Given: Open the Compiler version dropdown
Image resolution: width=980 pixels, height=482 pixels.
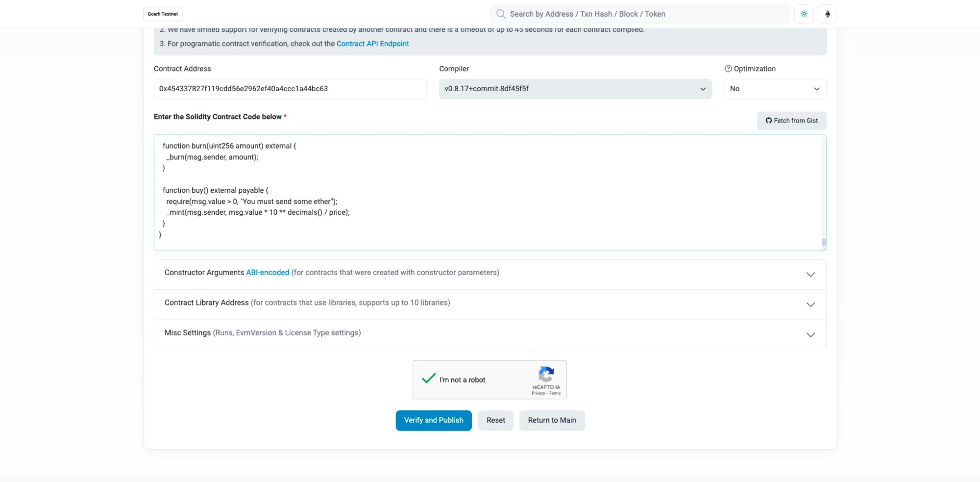Looking at the screenshot, I should pyautogui.click(x=575, y=89).
